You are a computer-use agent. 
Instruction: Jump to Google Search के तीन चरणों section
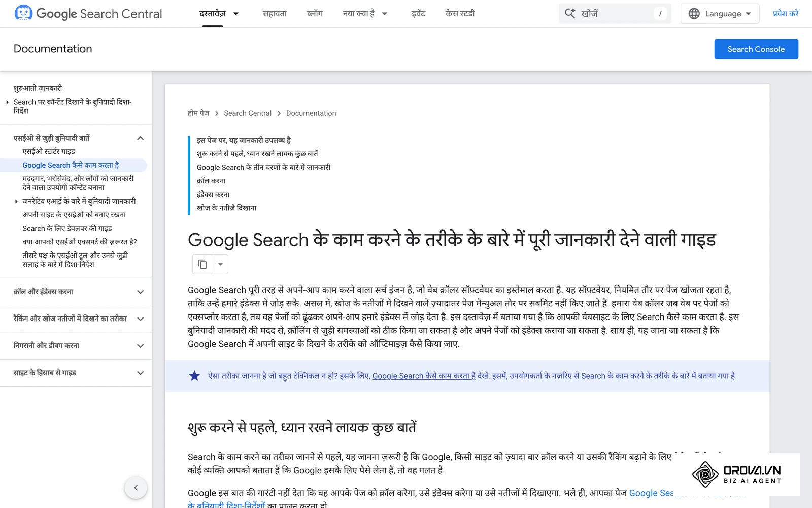point(263,167)
